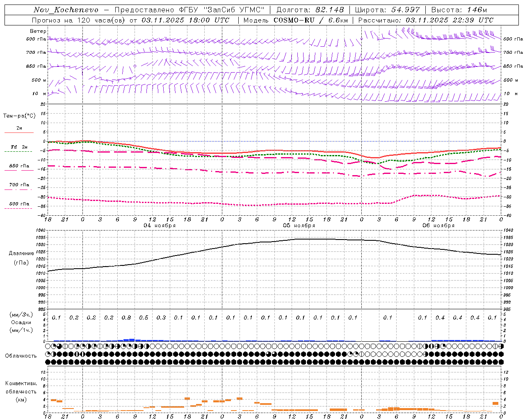Click the station name Nov_Kochenevo
The width and height of the screenshot is (525, 420).
click(x=66, y=10)
